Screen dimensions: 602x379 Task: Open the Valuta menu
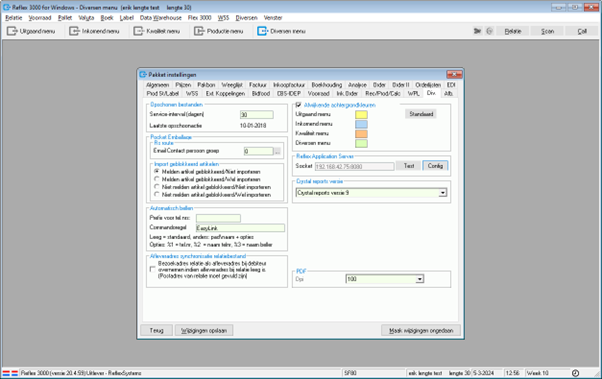point(86,18)
